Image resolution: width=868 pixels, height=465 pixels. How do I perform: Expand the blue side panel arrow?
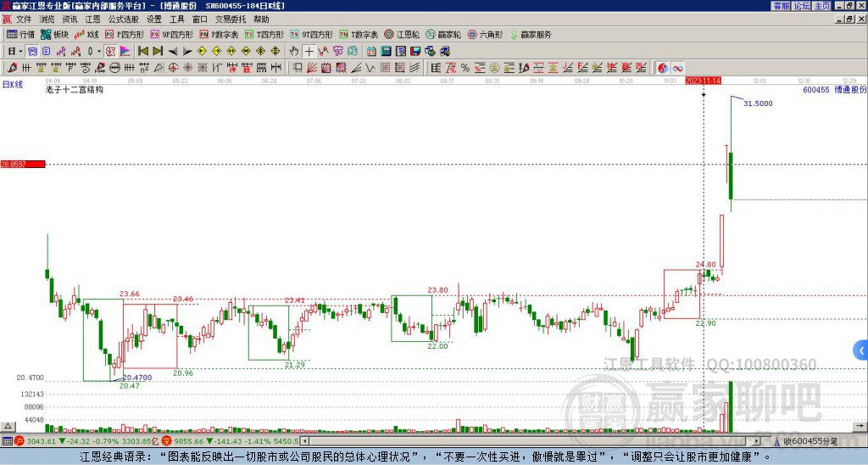click(x=861, y=350)
